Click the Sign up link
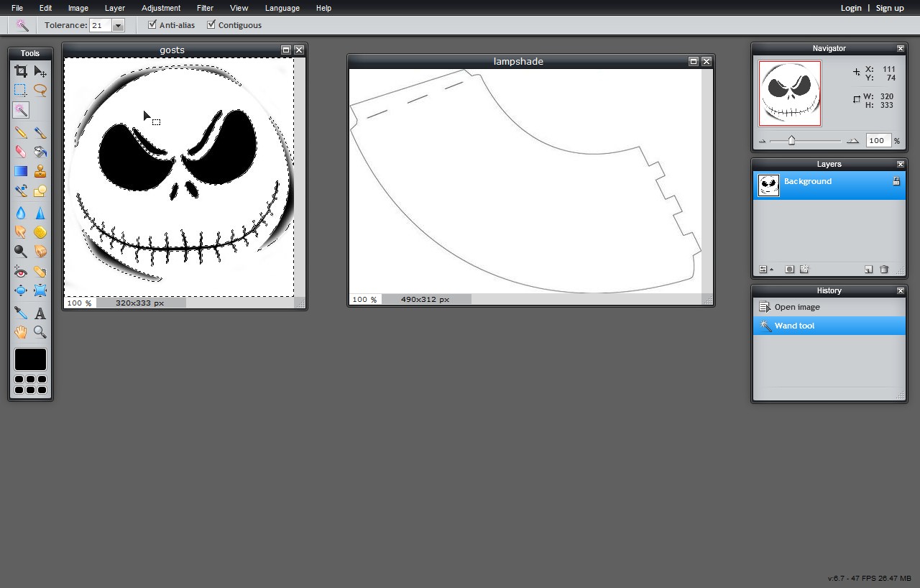The image size is (920, 588). coord(890,8)
